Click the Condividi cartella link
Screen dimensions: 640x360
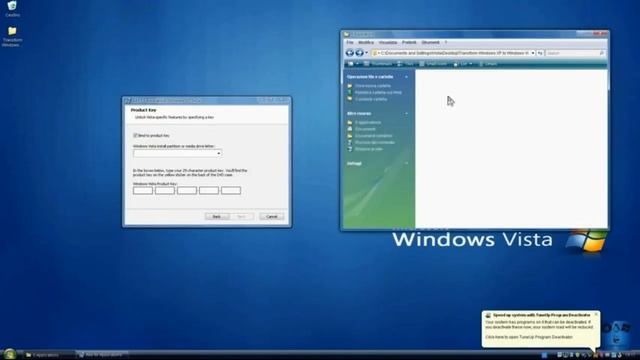pos(371,99)
